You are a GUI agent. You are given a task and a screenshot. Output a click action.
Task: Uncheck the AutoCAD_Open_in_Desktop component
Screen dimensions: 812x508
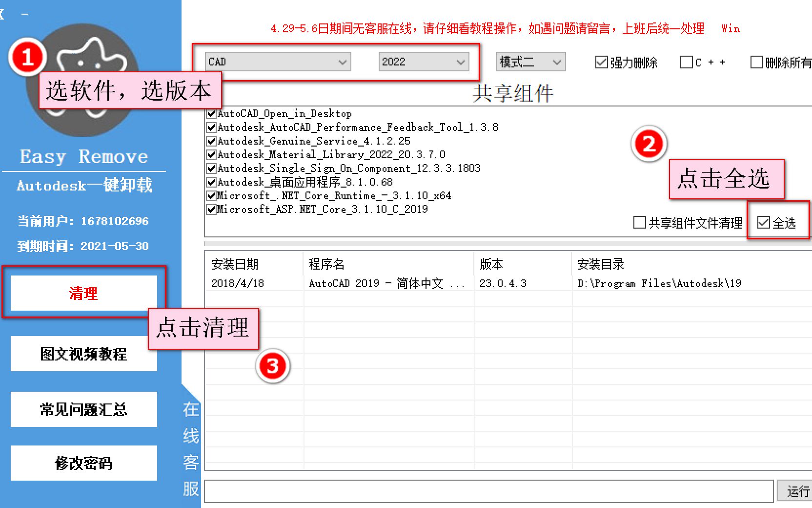211,113
